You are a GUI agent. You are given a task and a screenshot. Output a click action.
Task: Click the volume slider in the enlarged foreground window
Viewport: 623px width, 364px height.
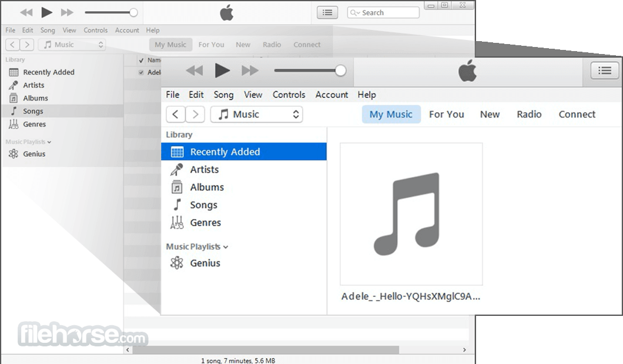[310, 70]
